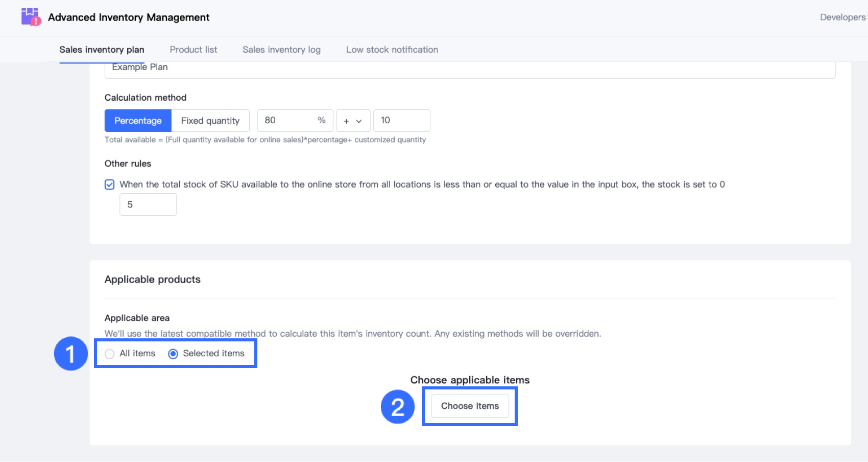Toggle the stock set to 0 rule checkbox
Screen dimensions: 868x462
(110, 184)
